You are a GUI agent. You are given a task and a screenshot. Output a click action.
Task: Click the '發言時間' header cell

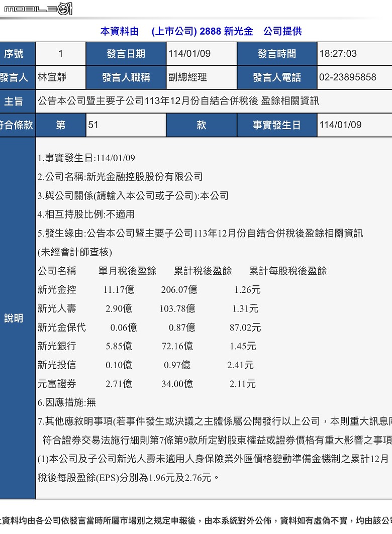[x=277, y=54]
